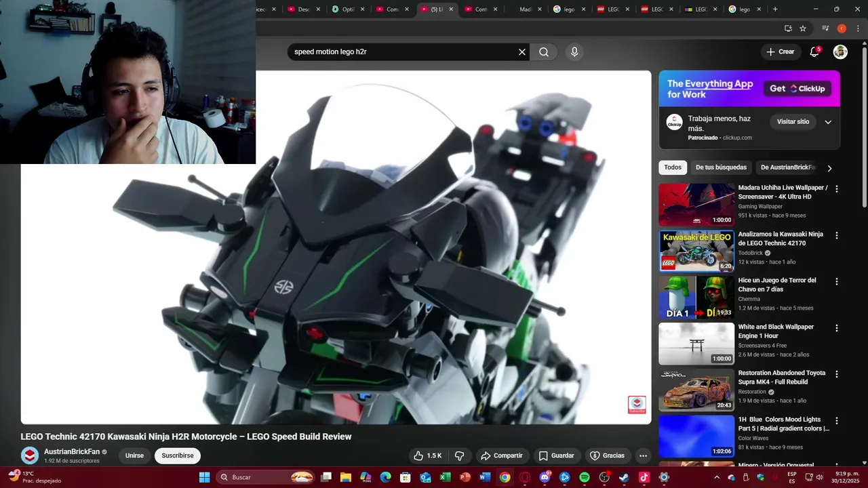Select the Todos filter chip

coord(673,167)
